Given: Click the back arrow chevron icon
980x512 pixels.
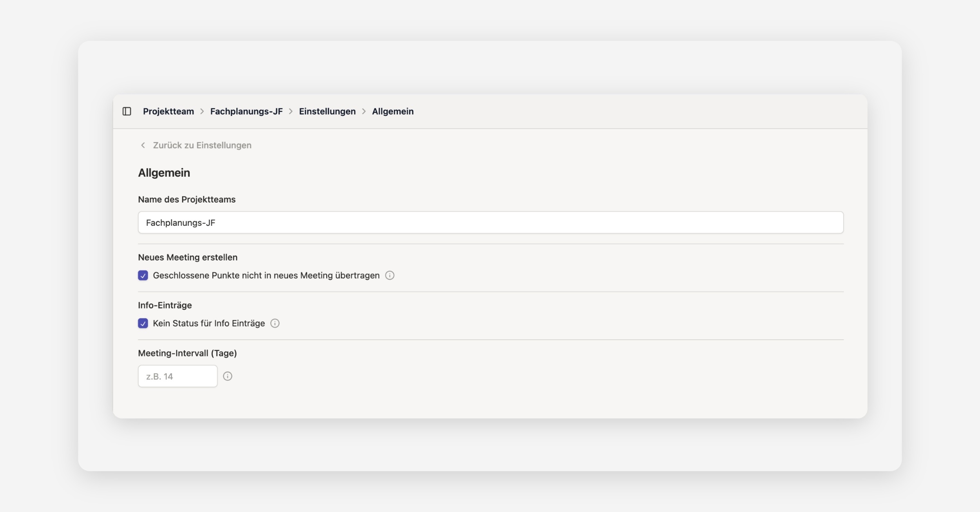Looking at the screenshot, I should click(x=143, y=145).
